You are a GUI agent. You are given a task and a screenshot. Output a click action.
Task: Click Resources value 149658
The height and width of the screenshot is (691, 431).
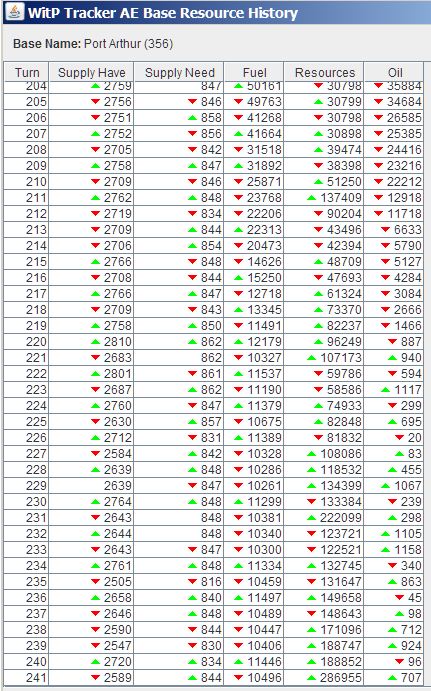pos(341,598)
